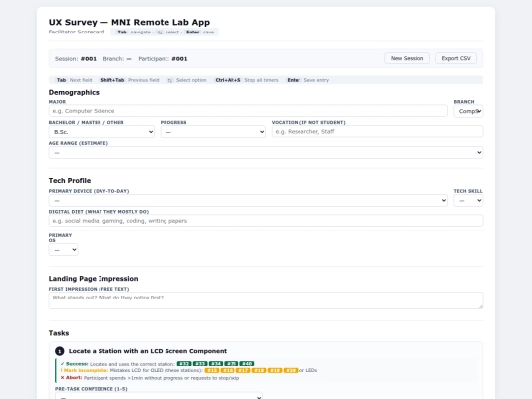Expand the Primary Device dropdown
The image size is (532, 399).
click(x=248, y=201)
